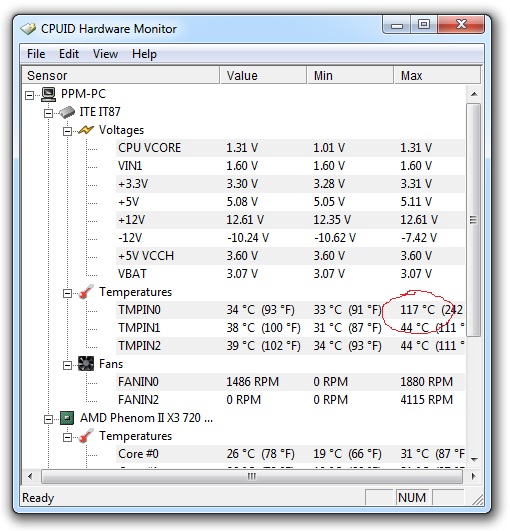The image size is (510, 531).
Task: Click the Max column header
Action: pyautogui.click(x=437, y=75)
